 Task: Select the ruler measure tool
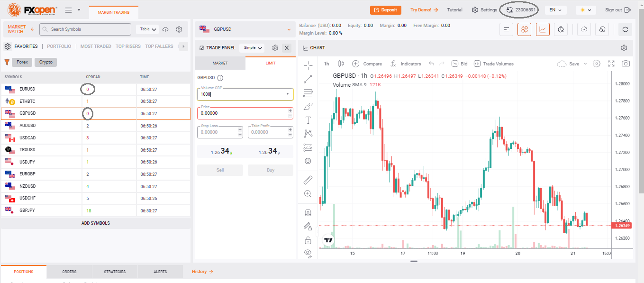coord(308,180)
